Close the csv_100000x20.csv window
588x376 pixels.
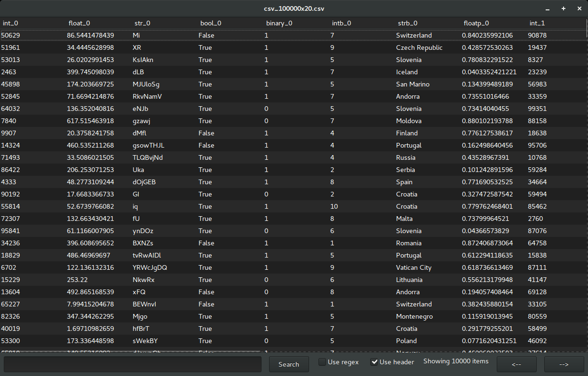click(x=579, y=8)
